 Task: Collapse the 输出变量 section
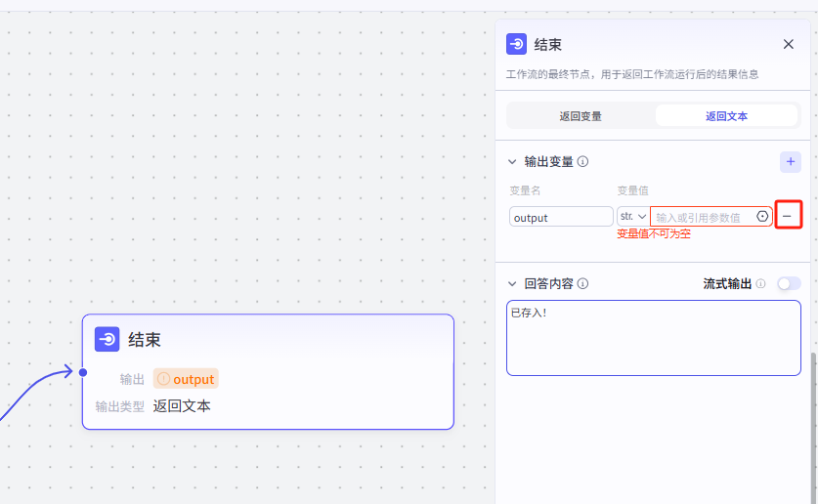click(512, 162)
